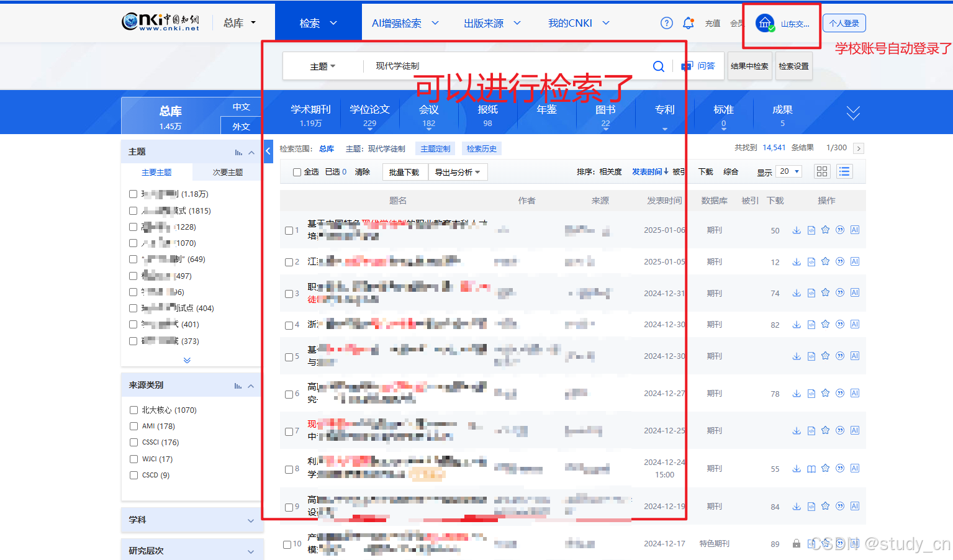This screenshot has width=953, height=560.
Task: Cite the article in result row 1
Action: (x=840, y=230)
